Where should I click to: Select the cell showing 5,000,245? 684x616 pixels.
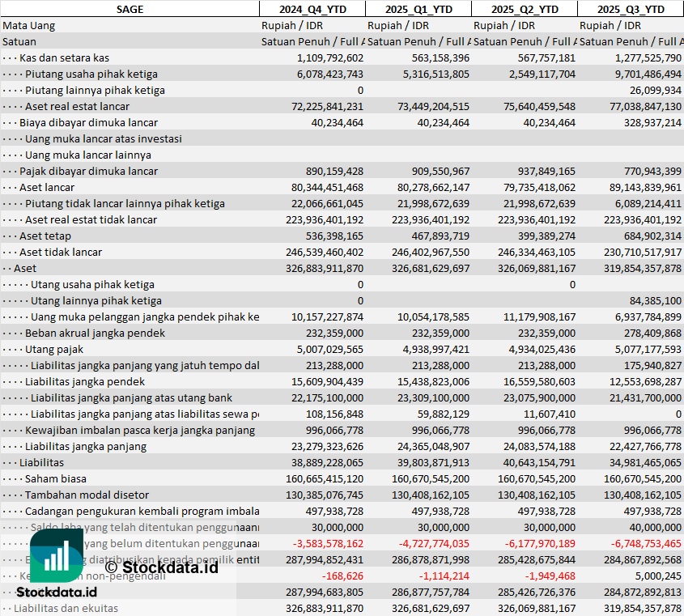[x=656, y=576]
